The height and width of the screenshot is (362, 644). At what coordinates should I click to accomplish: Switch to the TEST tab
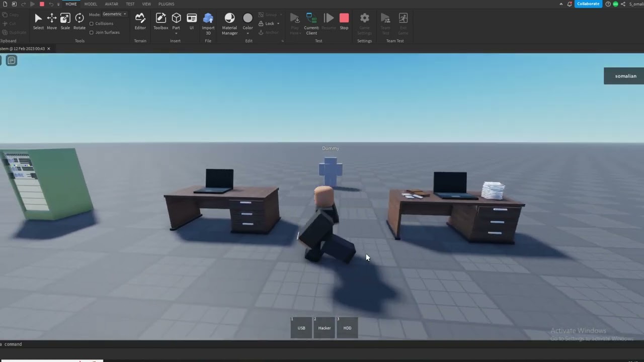(130, 4)
